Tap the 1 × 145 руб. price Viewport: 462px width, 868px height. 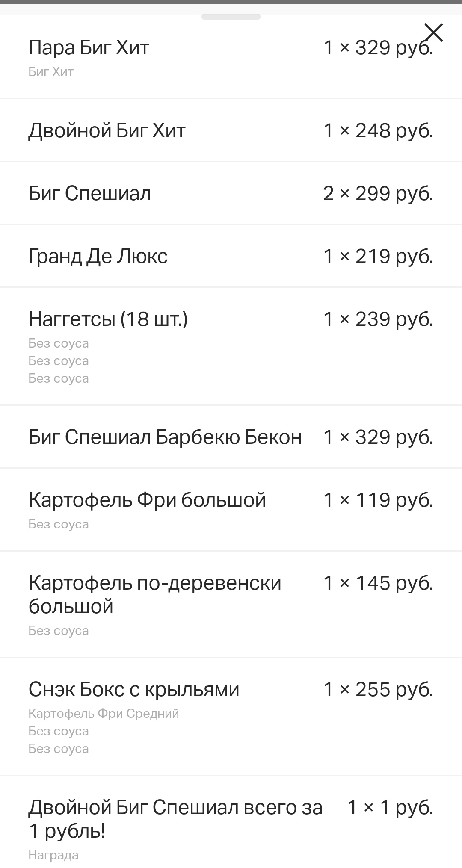(378, 583)
